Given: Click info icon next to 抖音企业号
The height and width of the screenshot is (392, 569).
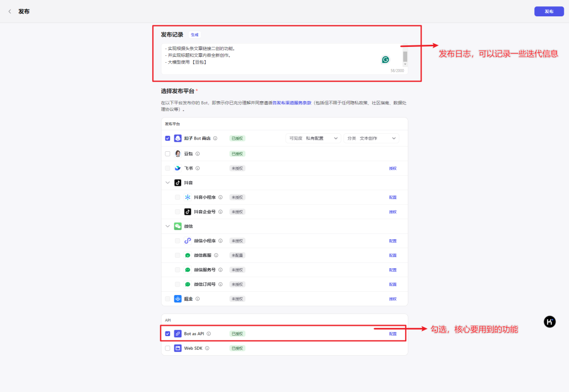Looking at the screenshot, I should [221, 212].
